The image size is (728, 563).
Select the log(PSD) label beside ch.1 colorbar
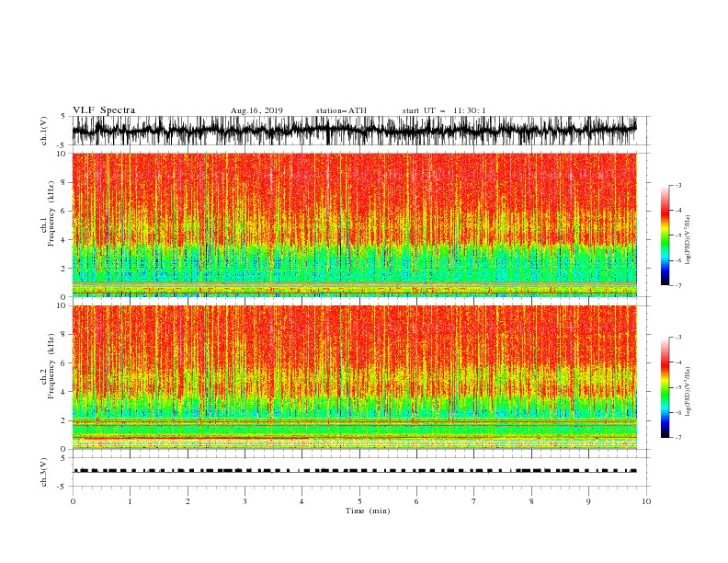point(688,240)
